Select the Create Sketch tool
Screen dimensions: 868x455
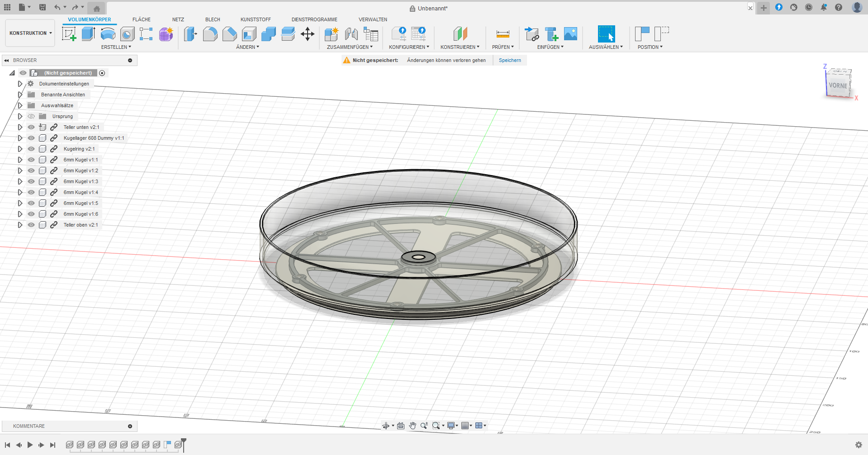[x=69, y=34]
